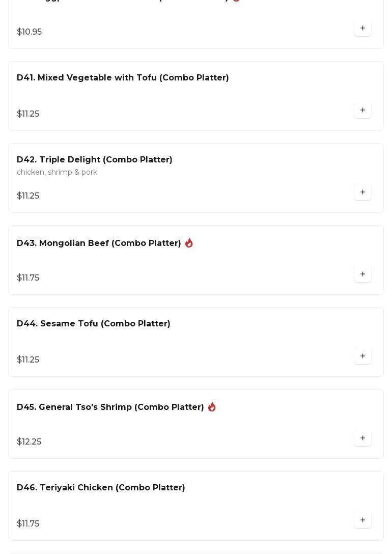Viewport: 392px width, 554px height.
Task: Click the spicy flame icon on General Tso's Shrimp
Action: tap(212, 407)
